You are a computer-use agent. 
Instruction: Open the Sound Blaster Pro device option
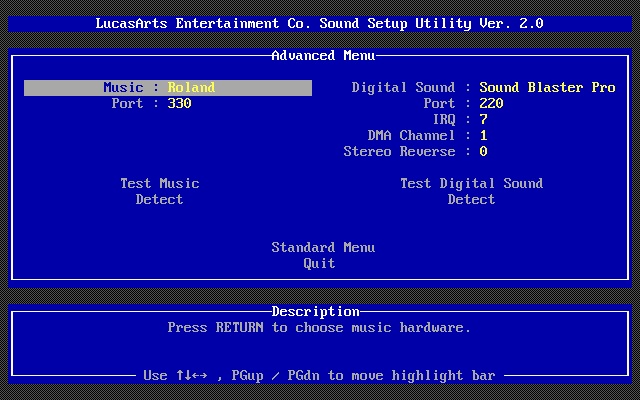(547, 88)
